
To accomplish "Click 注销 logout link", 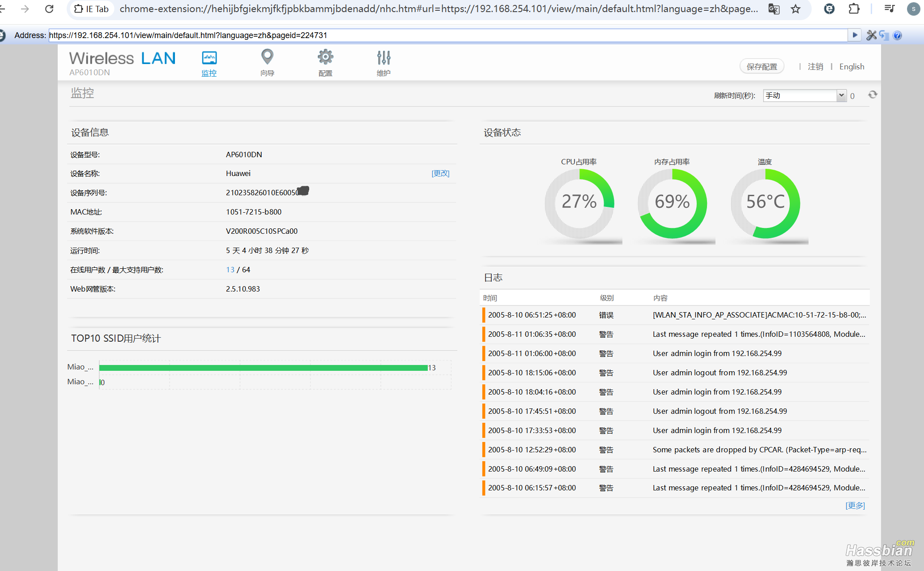I will tap(815, 67).
